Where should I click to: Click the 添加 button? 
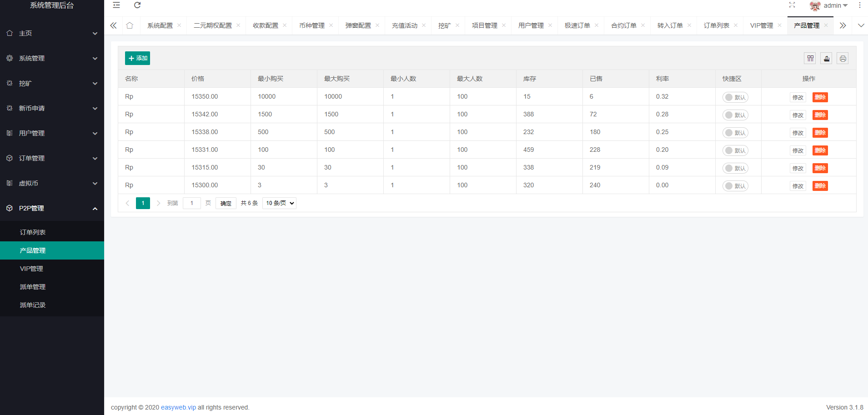(x=137, y=58)
